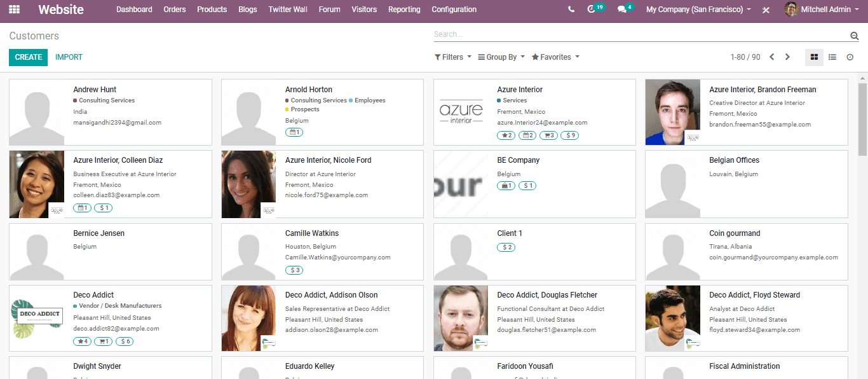This screenshot has width=868, height=379.
Task: Click the IMPORT button
Action: [x=69, y=57]
